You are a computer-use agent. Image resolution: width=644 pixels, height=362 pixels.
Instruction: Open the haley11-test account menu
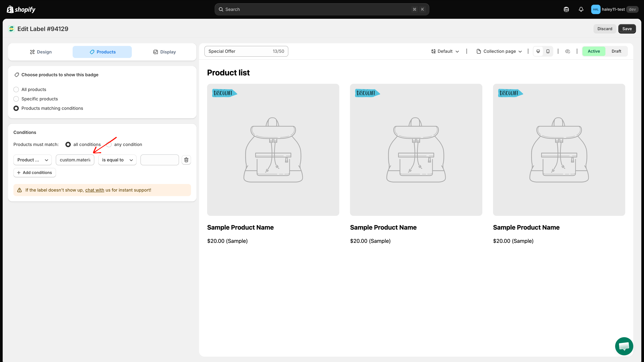(x=614, y=9)
